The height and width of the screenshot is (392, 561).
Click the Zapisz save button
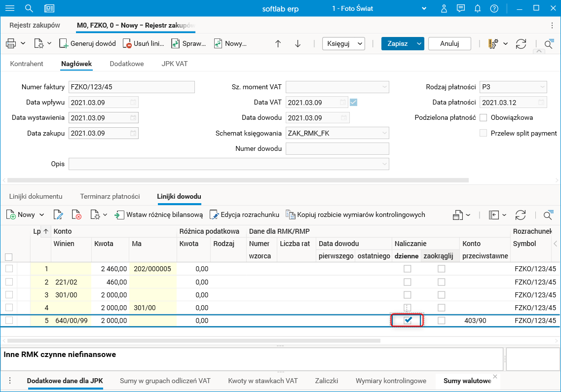pyautogui.click(x=397, y=43)
